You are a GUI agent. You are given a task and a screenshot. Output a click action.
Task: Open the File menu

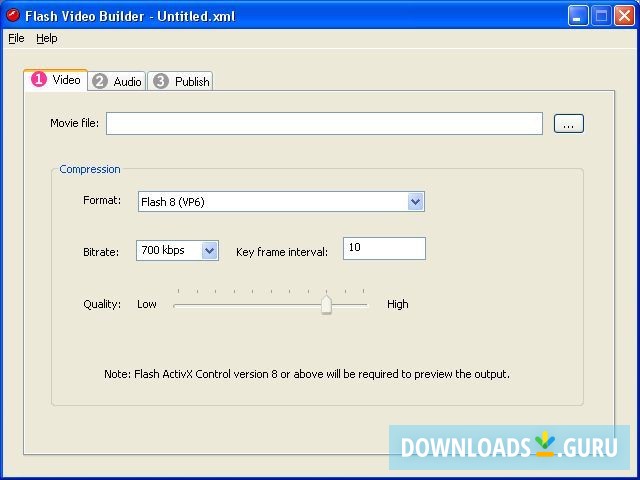(16, 38)
